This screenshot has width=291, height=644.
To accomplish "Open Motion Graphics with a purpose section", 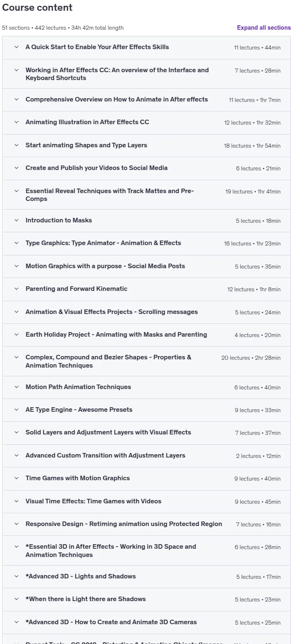I will [x=147, y=267].
